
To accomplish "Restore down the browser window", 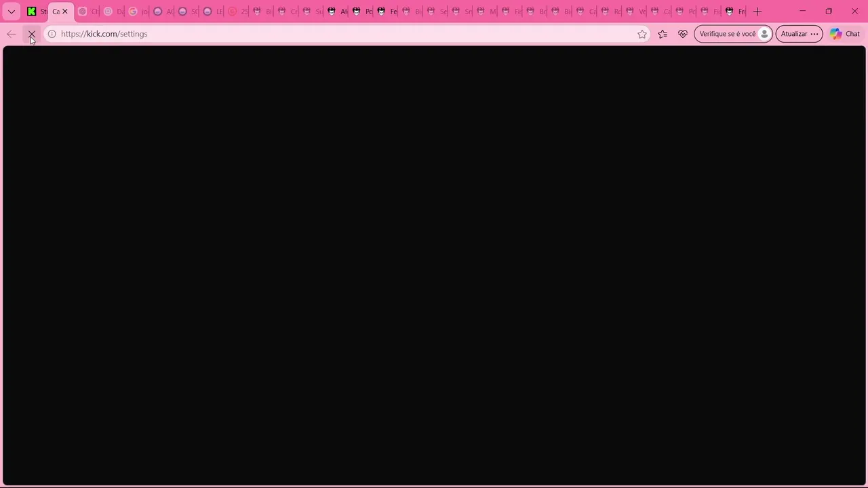I will tap(829, 12).
